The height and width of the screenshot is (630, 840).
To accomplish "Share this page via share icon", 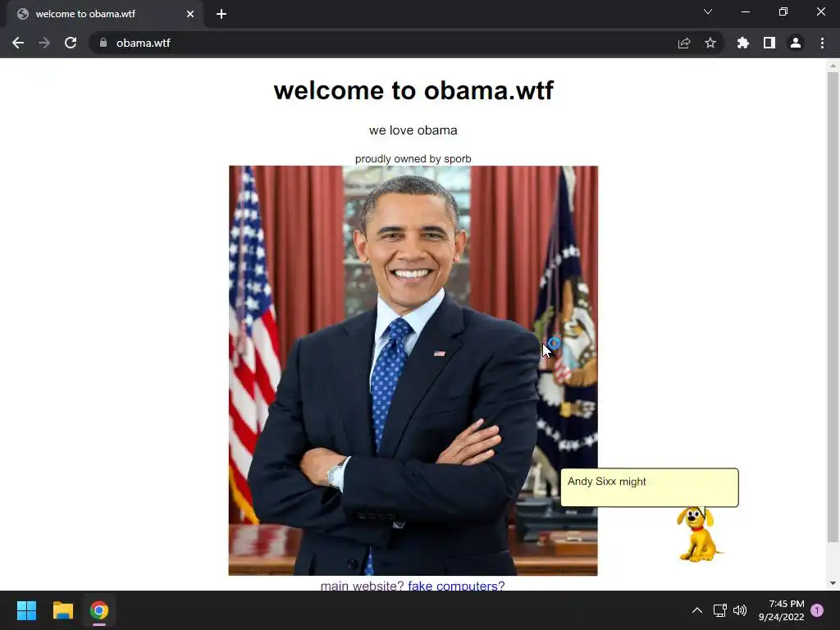I will 684,43.
